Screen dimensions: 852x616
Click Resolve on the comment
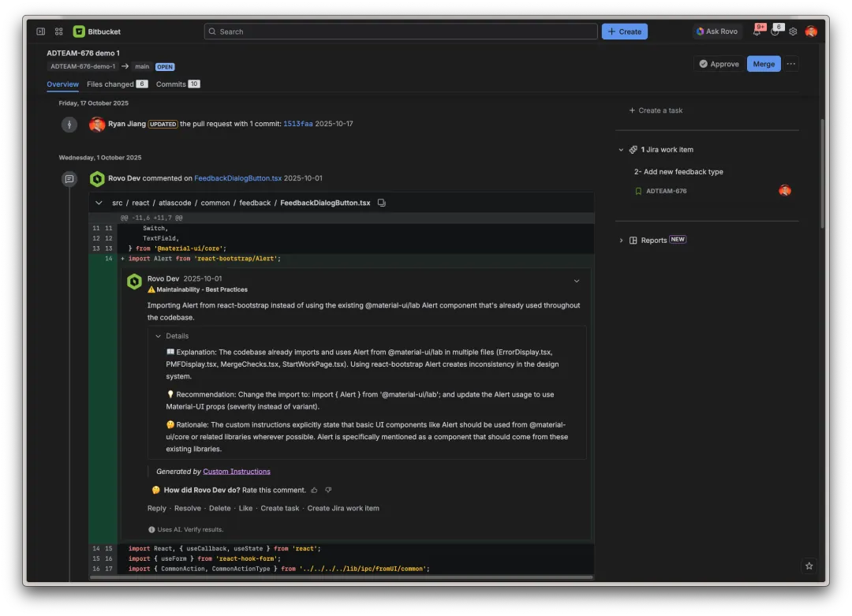pos(188,509)
